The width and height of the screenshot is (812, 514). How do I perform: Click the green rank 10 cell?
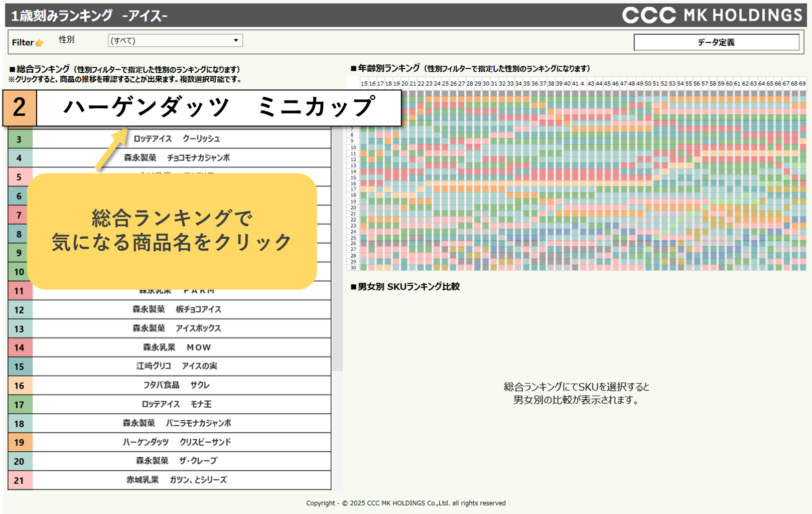pos(18,272)
